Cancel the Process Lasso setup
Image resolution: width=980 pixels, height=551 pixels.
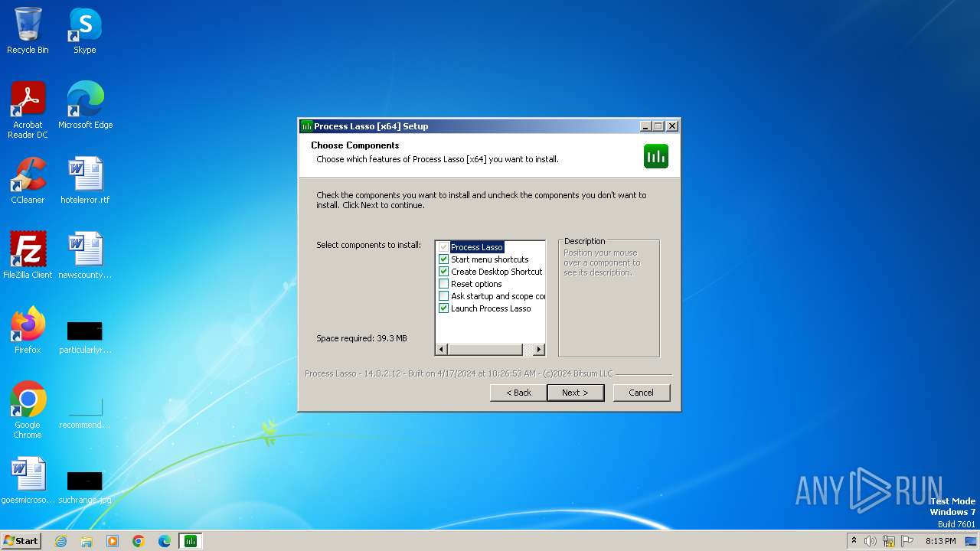coord(642,393)
